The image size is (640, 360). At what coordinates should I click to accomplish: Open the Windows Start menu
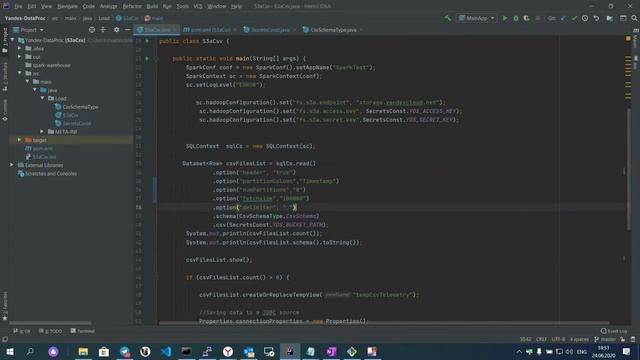tap(9, 351)
